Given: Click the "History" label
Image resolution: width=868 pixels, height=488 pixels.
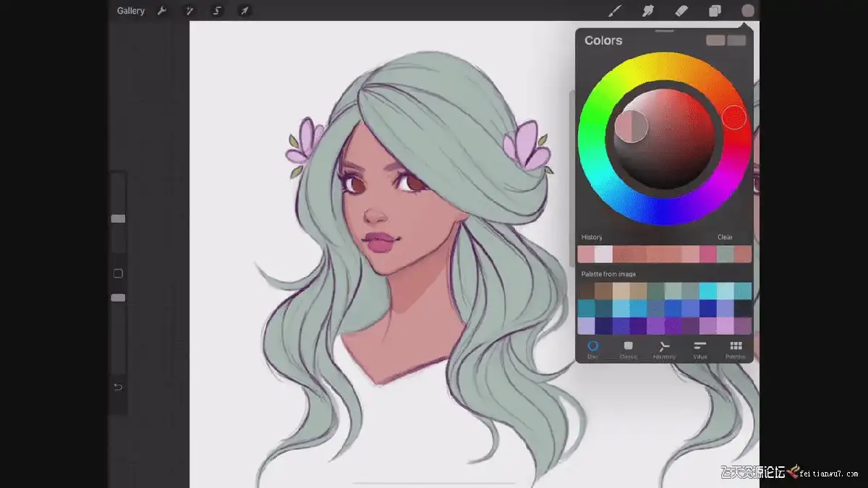Looking at the screenshot, I should (592, 237).
